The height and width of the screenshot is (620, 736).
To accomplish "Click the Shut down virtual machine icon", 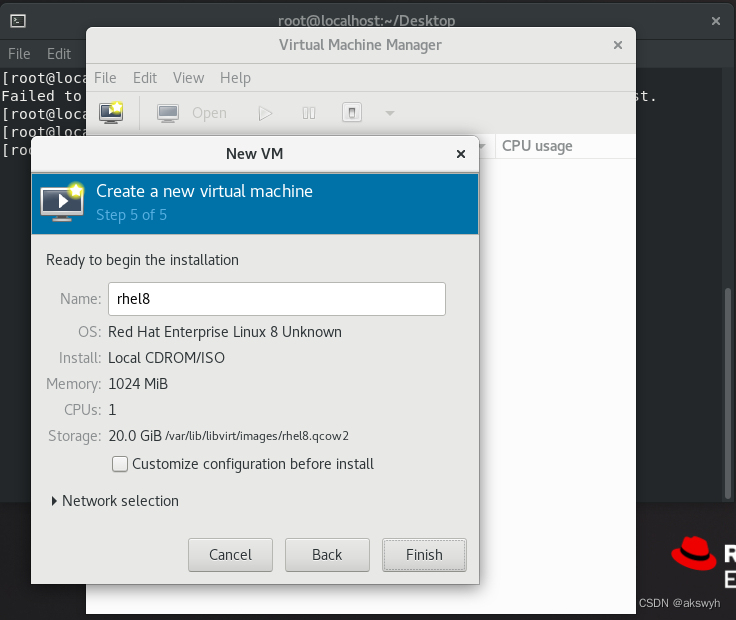I will 352,113.
